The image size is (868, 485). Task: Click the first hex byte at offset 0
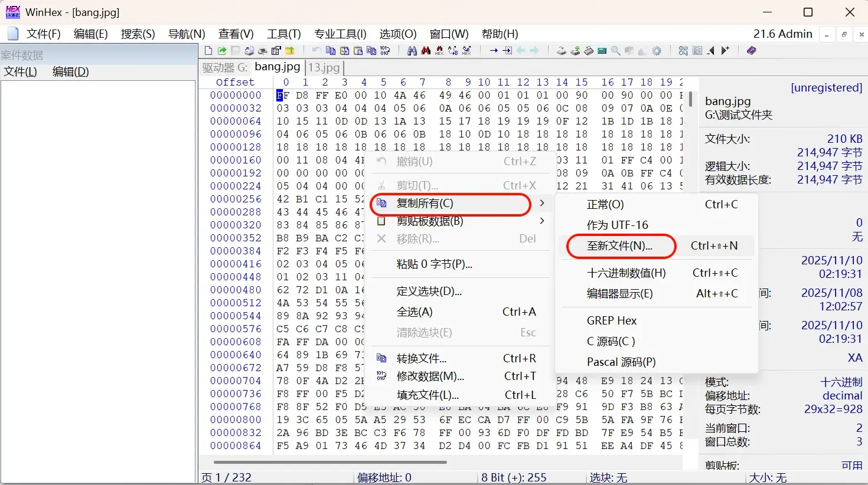click(x=283, y=96)
